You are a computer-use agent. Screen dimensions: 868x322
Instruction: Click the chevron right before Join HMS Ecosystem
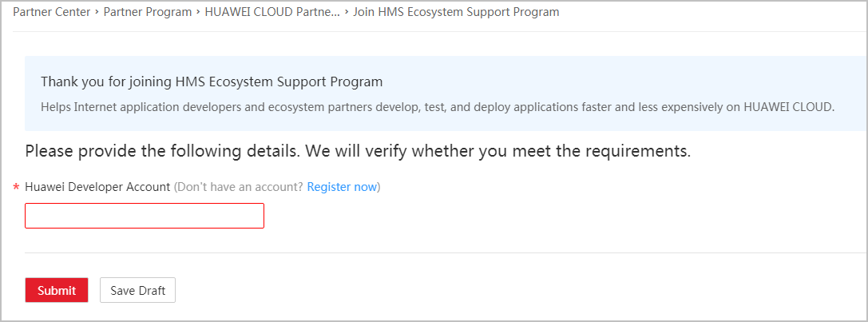coord(347,12)
